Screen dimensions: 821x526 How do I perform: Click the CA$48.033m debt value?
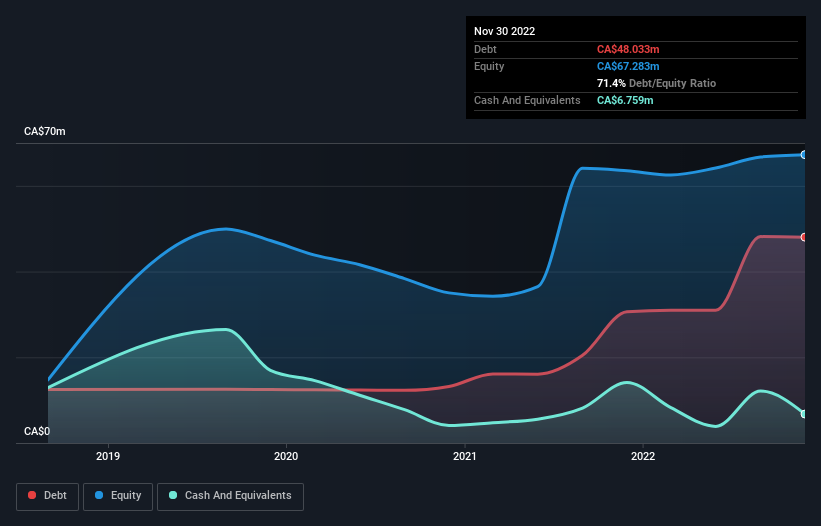coord(628,49)
